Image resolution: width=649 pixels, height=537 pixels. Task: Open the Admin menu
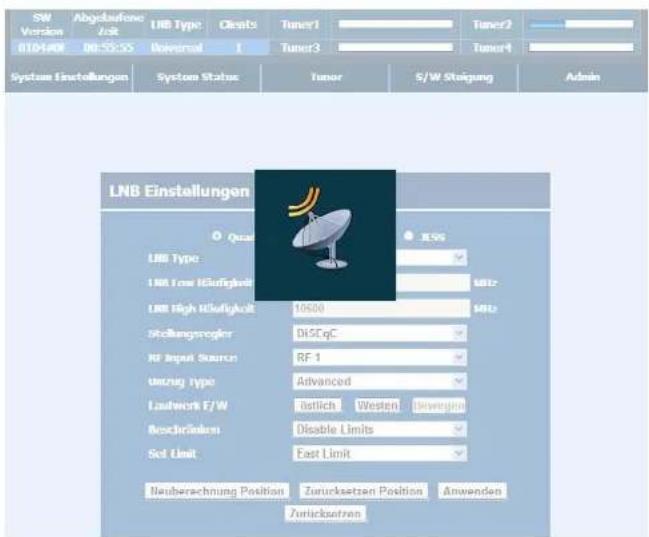(583, 77)
